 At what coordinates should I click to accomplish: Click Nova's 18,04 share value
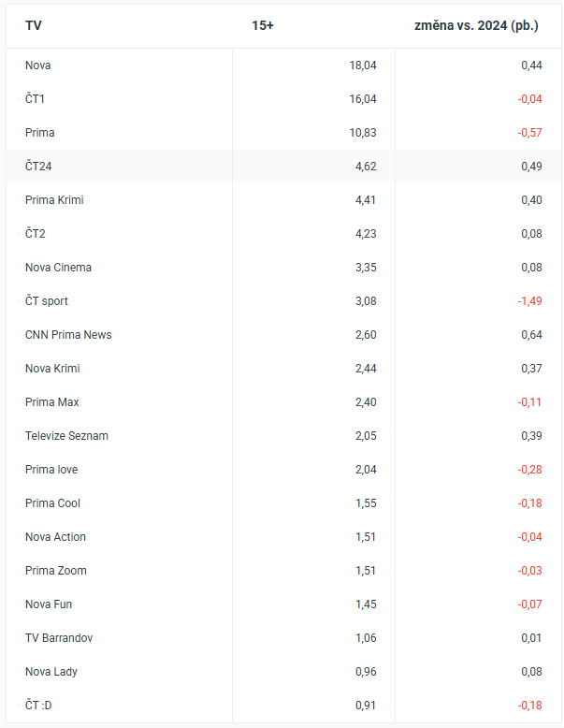pos(362,66)
